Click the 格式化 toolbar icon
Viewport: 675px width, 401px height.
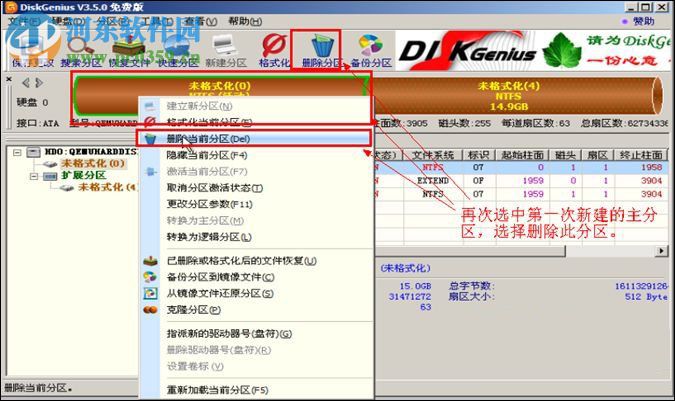[274, 51]
